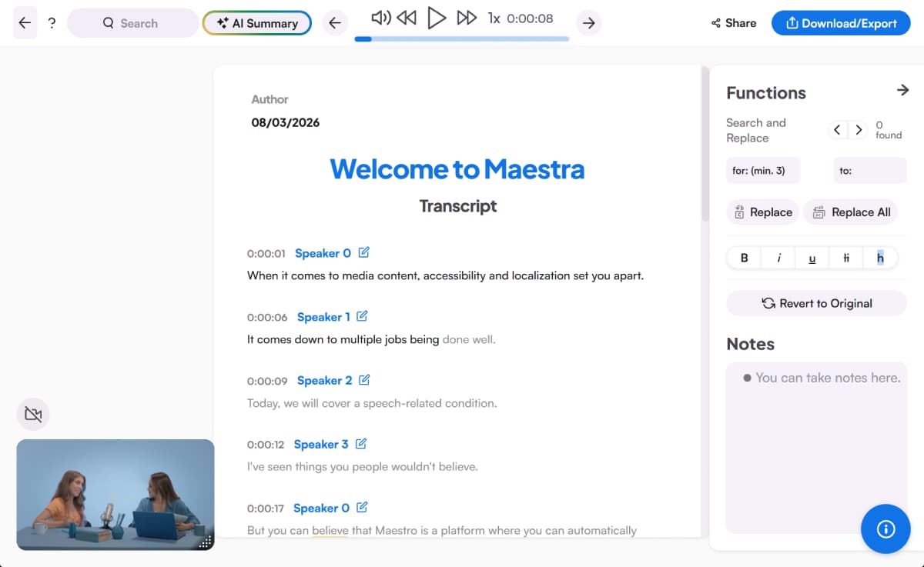Screen dimensions: 924x567
Task: Click the previous arrow beside AI Summary
Action: (x=334, y=23)
